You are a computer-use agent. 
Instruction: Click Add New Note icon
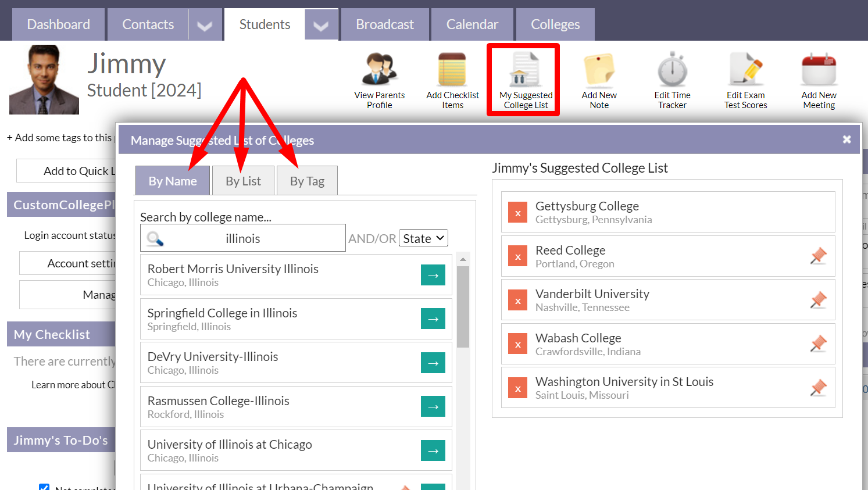[599, 69]
